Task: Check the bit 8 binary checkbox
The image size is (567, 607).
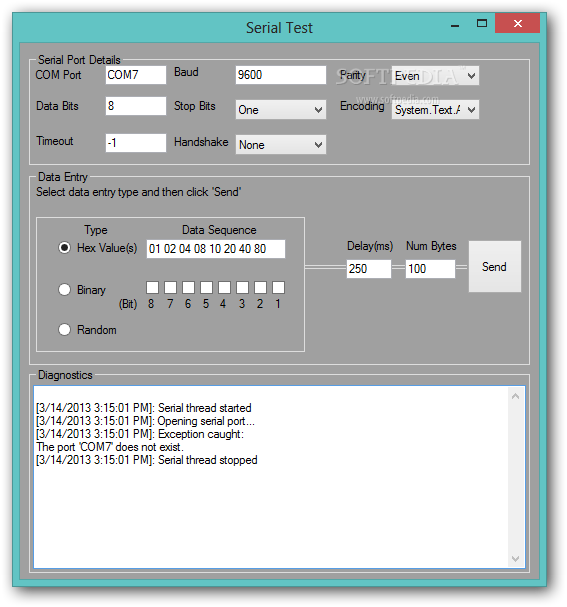Action: (x=152, y=288)
